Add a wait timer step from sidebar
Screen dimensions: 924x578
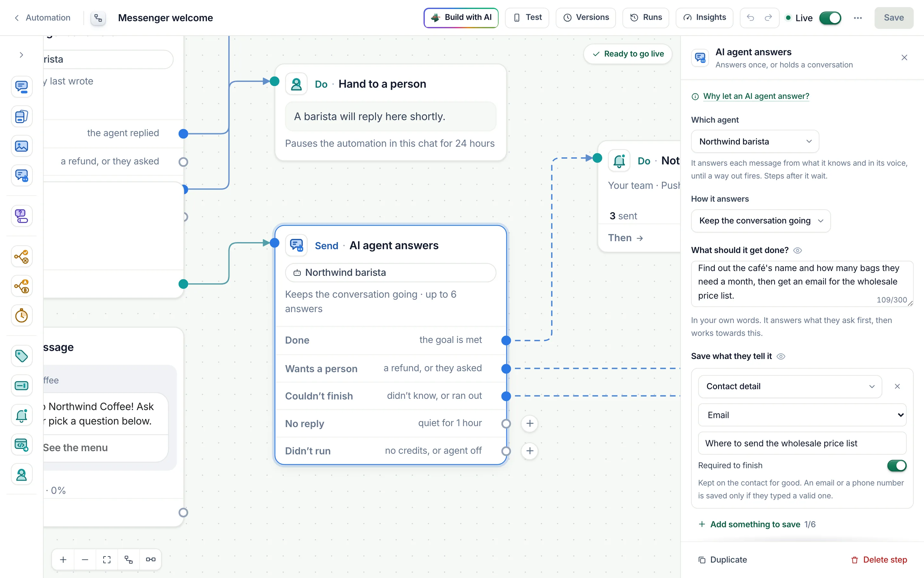(21, 316)
